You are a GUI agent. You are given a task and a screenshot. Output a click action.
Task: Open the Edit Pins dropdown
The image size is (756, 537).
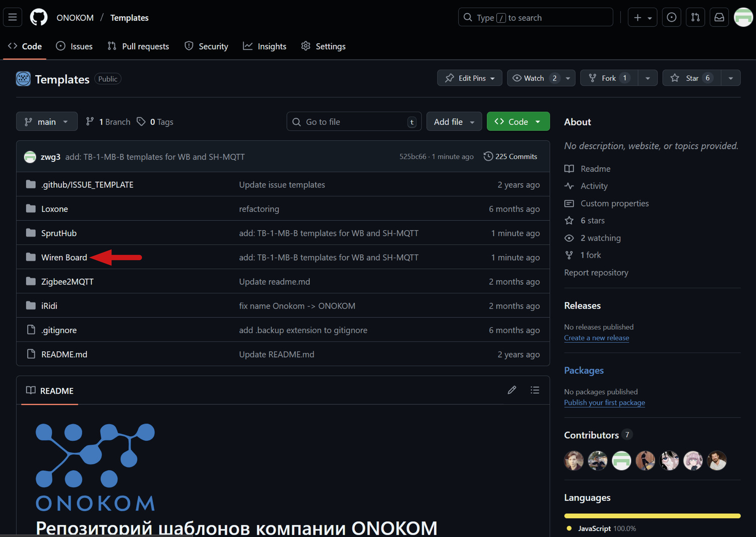470,78
